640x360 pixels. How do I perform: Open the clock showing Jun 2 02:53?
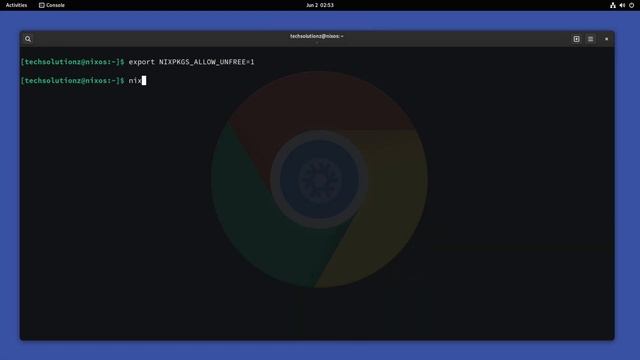(x=320, y=5)
